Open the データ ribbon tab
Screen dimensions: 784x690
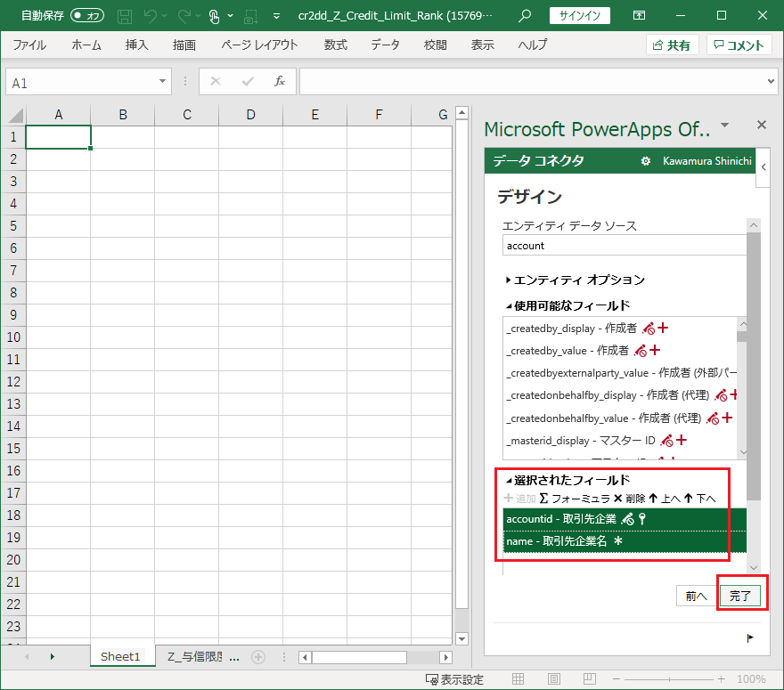386,45
